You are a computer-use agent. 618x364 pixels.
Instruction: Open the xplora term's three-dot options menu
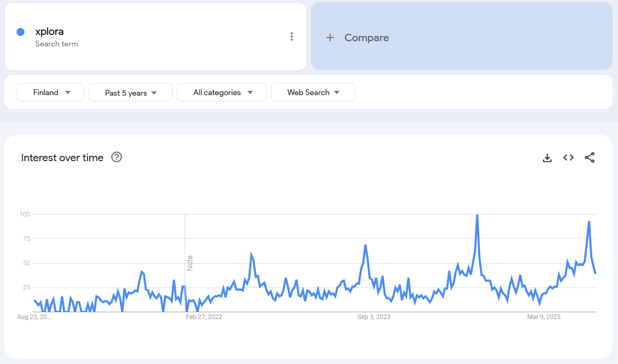click(x=291, y=36)
